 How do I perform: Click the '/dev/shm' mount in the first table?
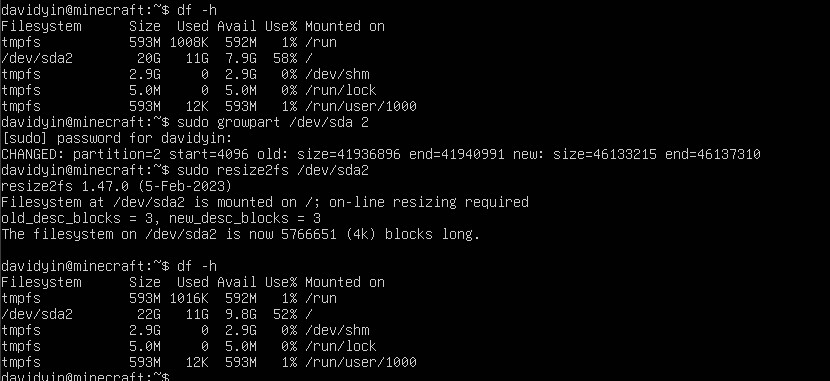click(337, 74)
